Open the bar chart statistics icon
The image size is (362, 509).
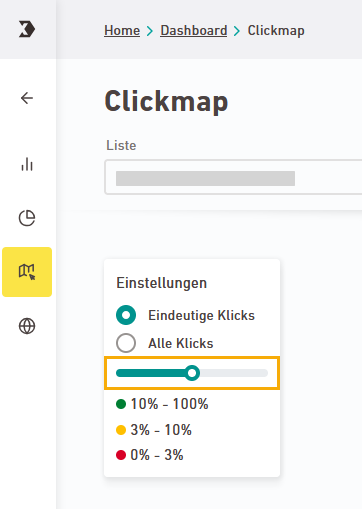[27, 164]
